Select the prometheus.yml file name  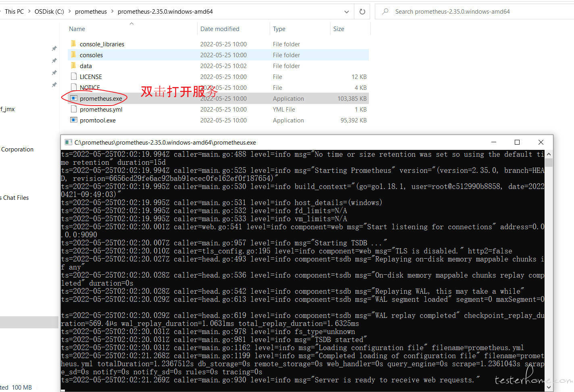coord(101,109)
